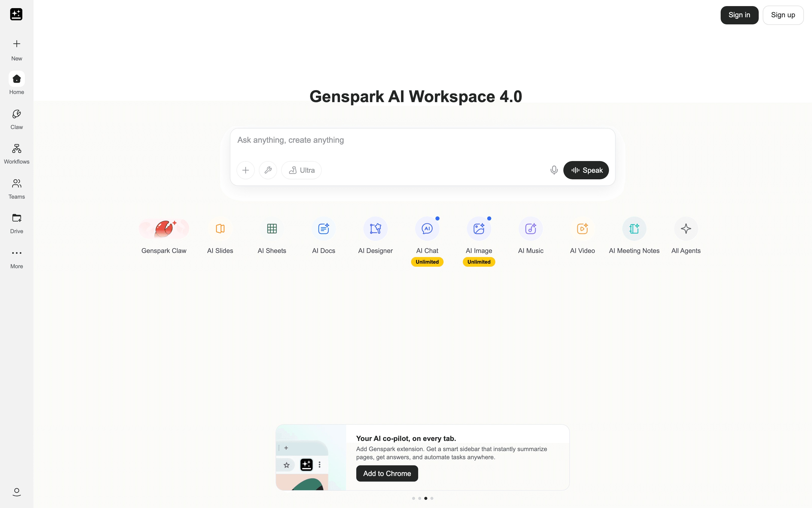Open Drive from sidebar
This screenshot has width=812, height=508.
pos(16,224)
